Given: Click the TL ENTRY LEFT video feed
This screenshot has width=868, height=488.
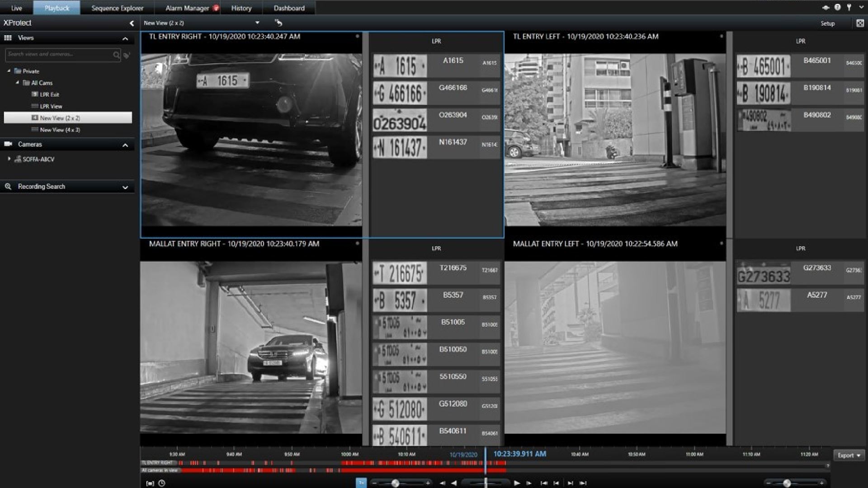Looking at the screenshot, I should coord(615,140).
